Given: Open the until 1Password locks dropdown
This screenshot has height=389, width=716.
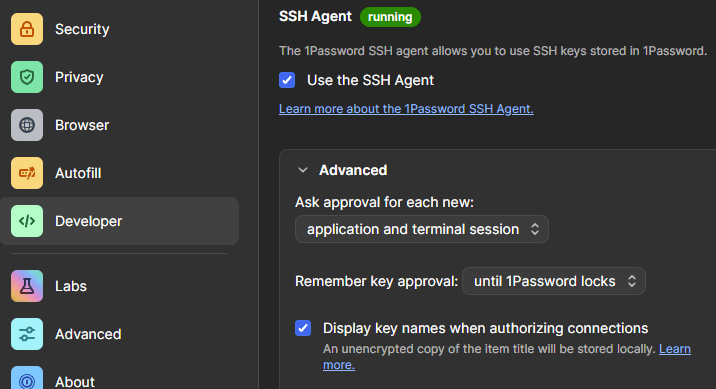Looking at the screenshot, I should 553,281.
